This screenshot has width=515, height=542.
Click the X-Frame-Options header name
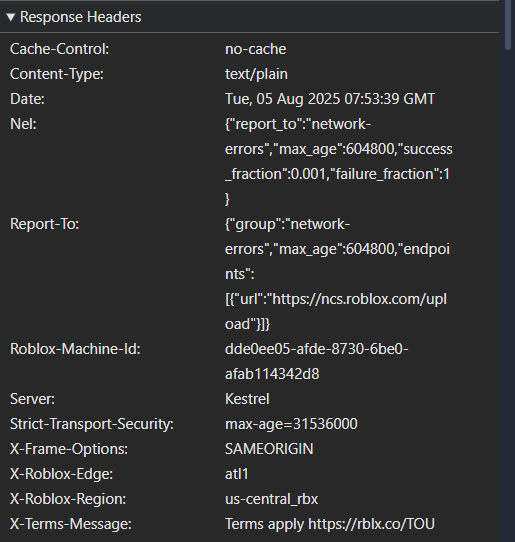point(69,449)
